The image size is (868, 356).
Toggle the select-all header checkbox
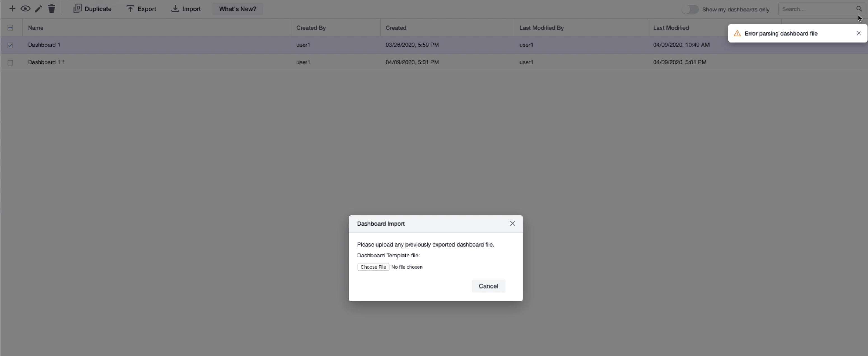pyautogui.click(x=10, y=28)
